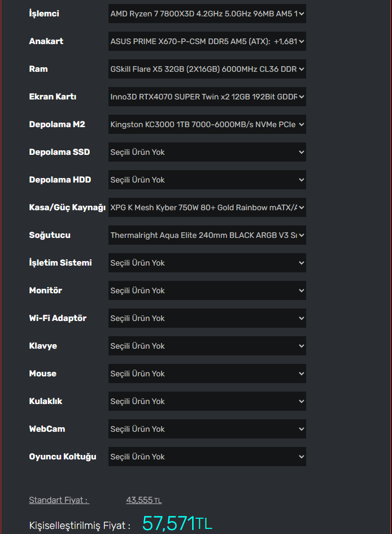Screen dimensions: 392x534
Task: Change the Ekran Kartı graphics card selection
Action: [207, 97]
